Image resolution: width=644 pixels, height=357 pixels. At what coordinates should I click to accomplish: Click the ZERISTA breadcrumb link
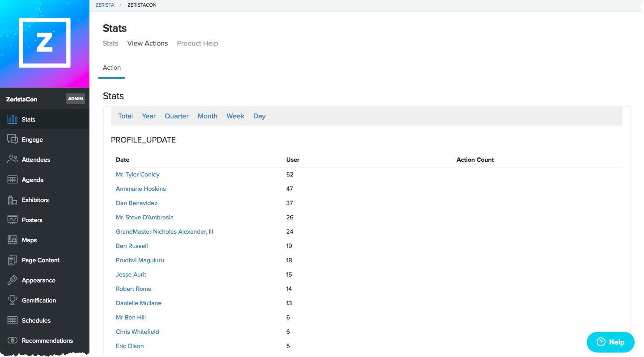click(105, 5)
